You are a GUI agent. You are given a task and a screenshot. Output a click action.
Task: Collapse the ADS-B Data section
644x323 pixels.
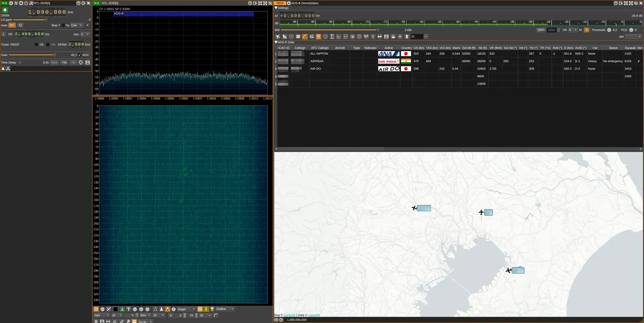pos(276,42)
